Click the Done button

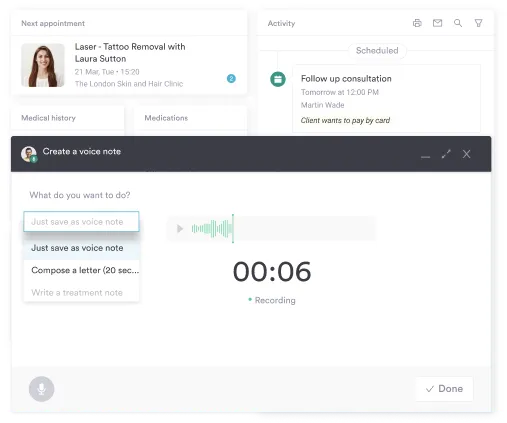(444, 389)
